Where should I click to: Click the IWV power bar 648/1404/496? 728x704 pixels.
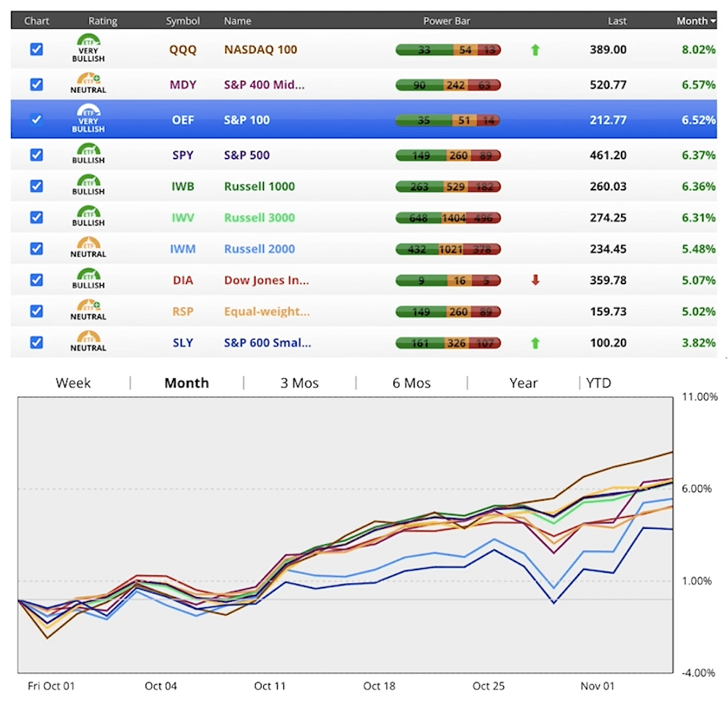[x=448, y=218]
